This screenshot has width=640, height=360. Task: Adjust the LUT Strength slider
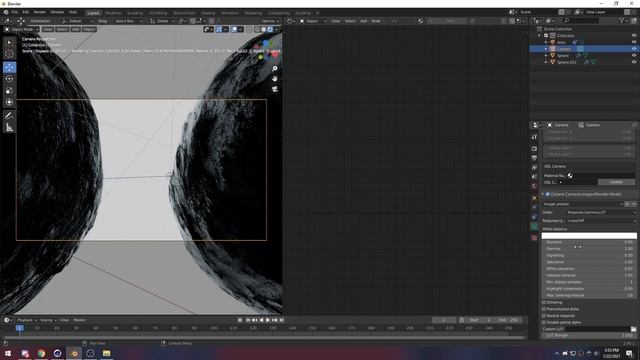click(589, 336)
